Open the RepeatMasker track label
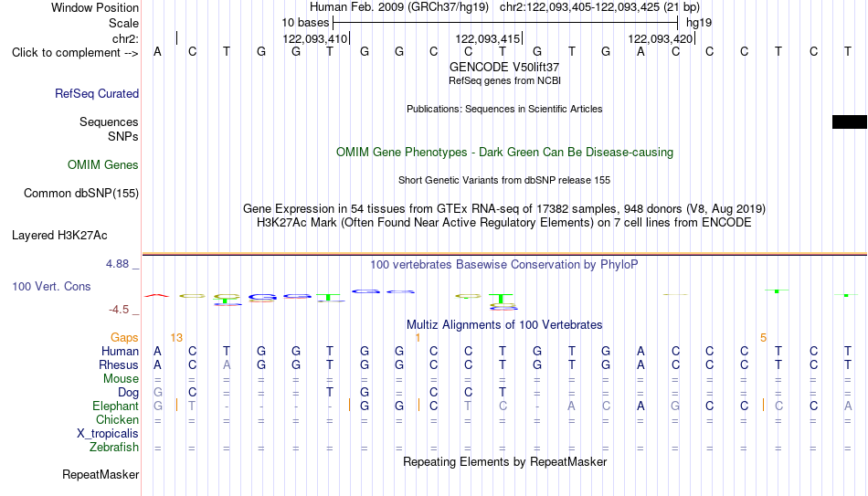The image size is (868, 496). click(x=101, y=474)
